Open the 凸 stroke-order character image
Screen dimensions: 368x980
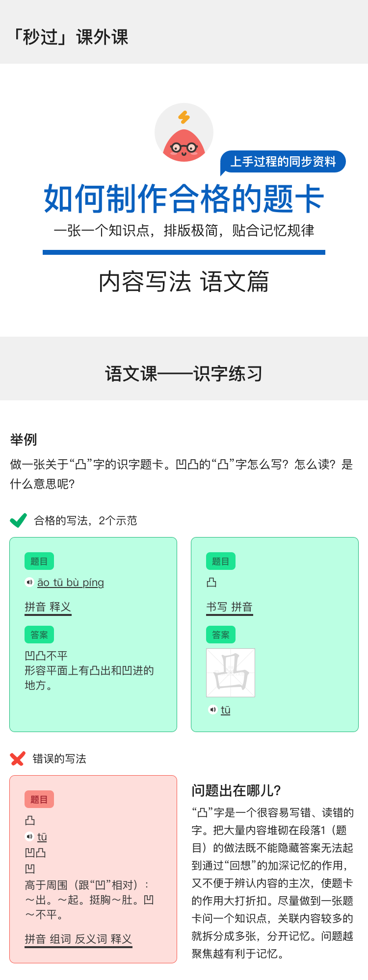[231, 673]
